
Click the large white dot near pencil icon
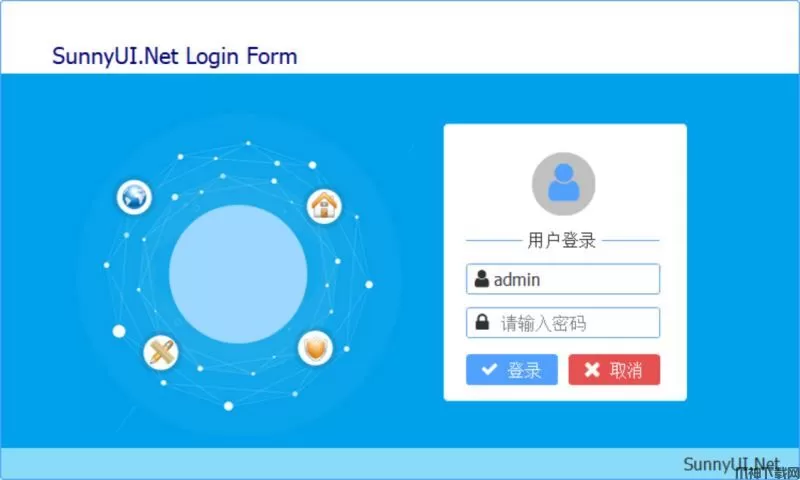pos(119,332)
